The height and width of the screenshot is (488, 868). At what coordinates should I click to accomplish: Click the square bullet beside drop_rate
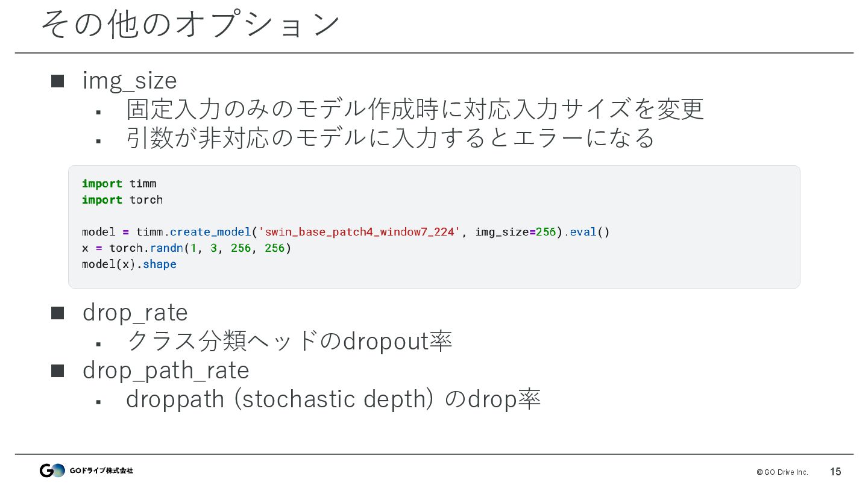[x=58, y=313]
